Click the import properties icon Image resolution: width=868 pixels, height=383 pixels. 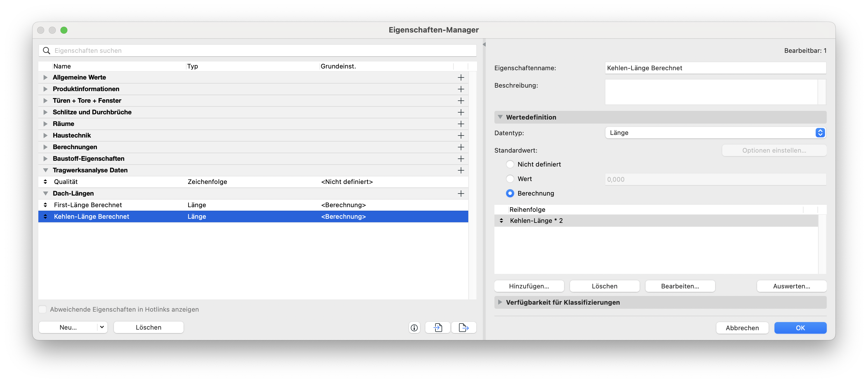click(x=437, y=328)
